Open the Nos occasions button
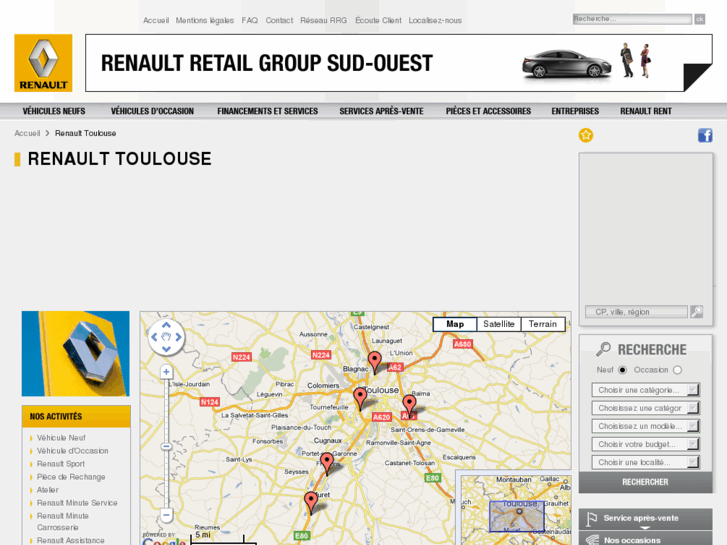727x545 pixels. (x=645, y=539)
